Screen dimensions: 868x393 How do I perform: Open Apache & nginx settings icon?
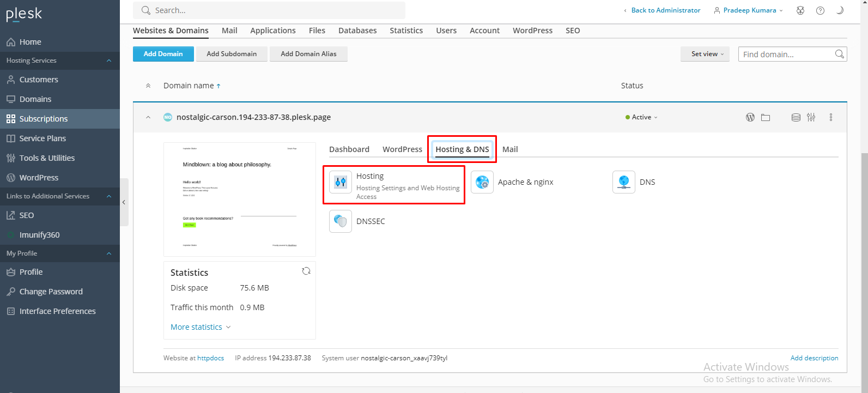click(x=482, y=182)
